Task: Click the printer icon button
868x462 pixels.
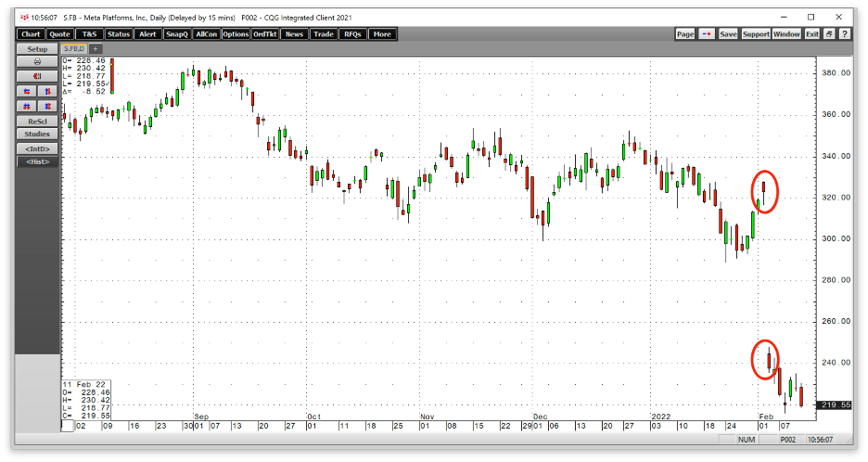Action: click(37, 61)
